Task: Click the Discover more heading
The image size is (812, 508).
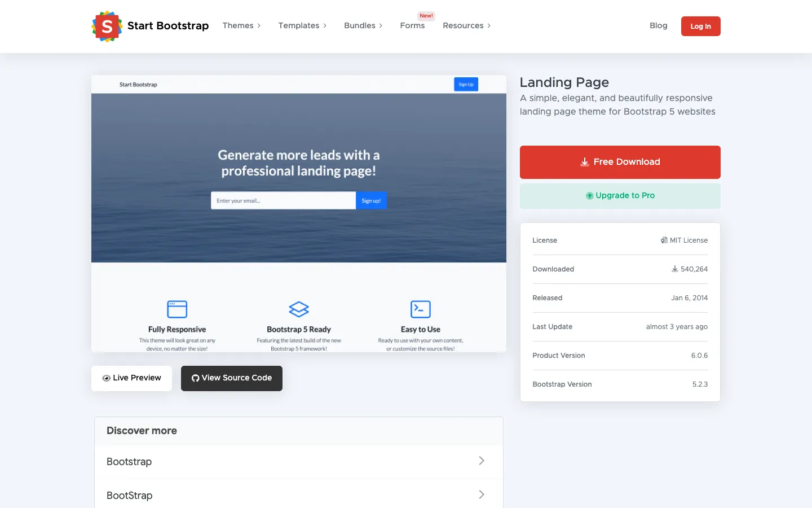Action: pos(142,431)
